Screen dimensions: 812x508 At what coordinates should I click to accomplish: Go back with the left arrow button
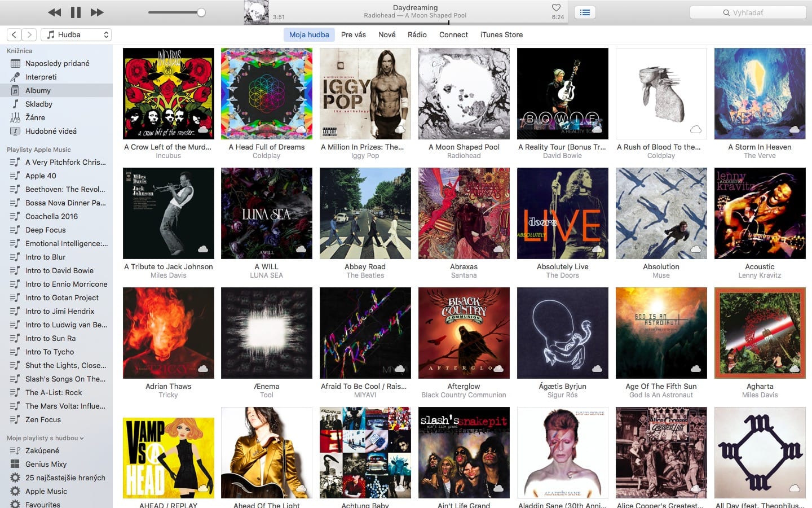15,35
